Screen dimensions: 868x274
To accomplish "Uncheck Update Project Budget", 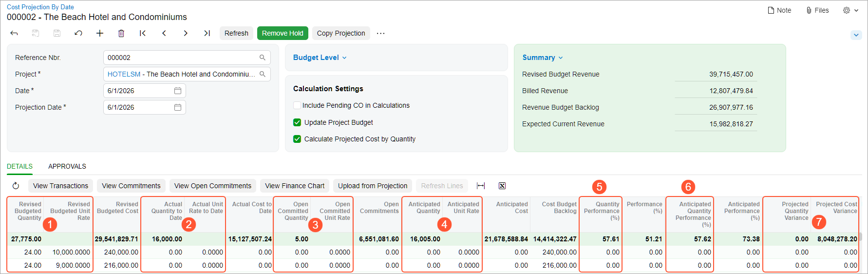I will tap(297, 122).
